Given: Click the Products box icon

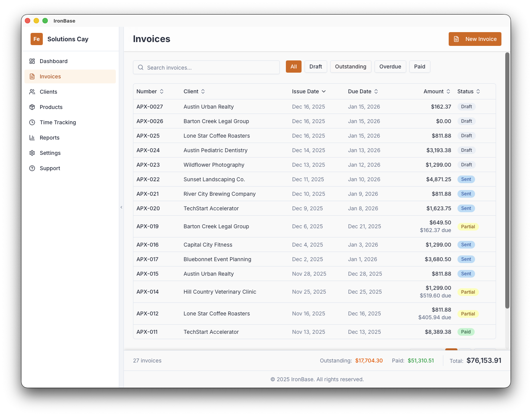Looking at the screenshot, I should pyautogui.click(x=32, y=107).
